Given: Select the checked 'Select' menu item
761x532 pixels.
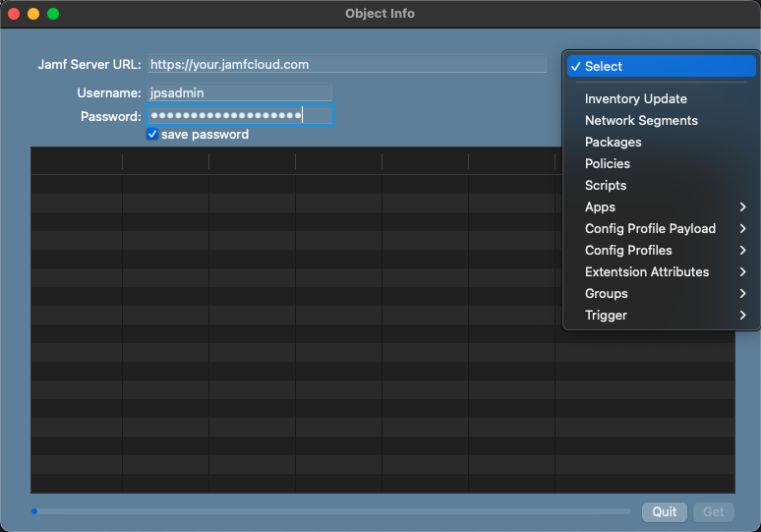Looking at the screenshot, I should coord(661,66).
